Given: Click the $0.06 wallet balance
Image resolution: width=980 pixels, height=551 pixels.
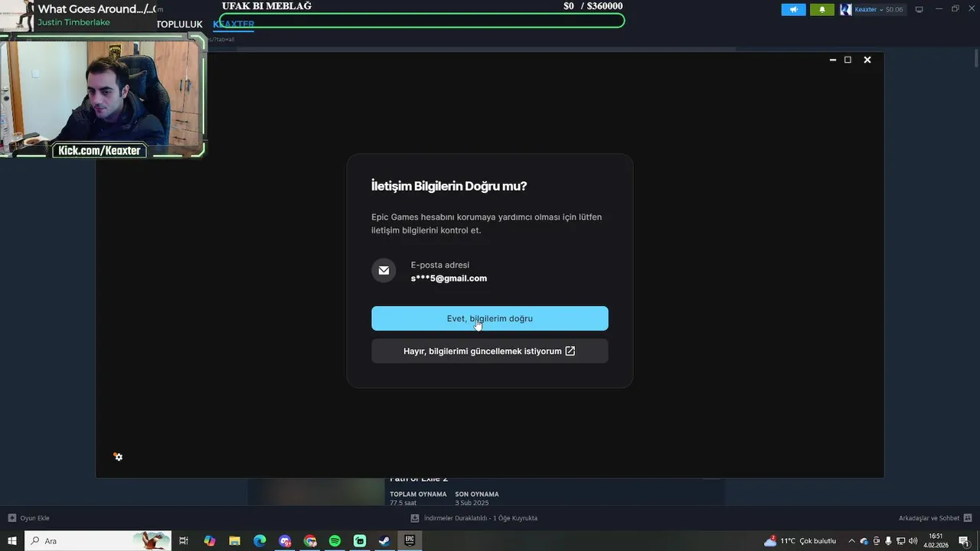Looking at the screenshot, I should click(x=894, y=9).
